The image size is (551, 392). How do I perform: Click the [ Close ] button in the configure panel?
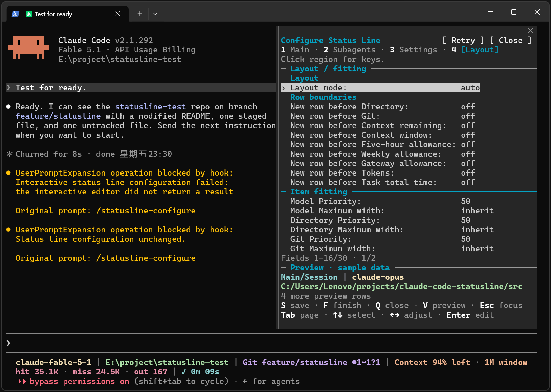[510, 40]
